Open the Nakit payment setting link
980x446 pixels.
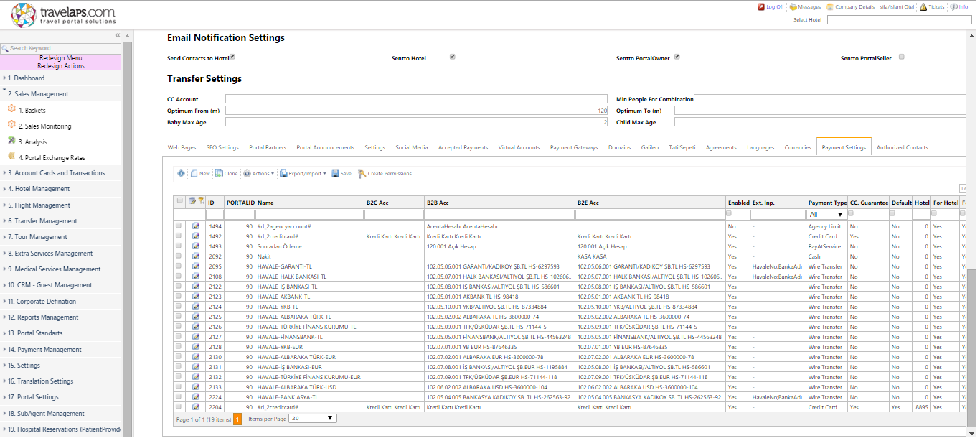pyautogui.click(x=264, y=256)
